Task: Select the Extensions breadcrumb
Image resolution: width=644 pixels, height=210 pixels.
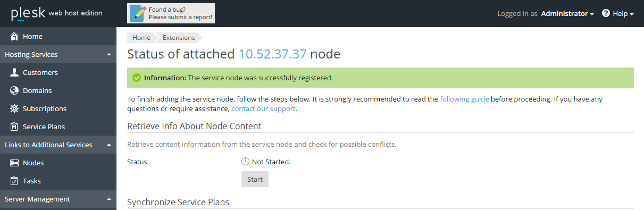Action: click(179, 37)
